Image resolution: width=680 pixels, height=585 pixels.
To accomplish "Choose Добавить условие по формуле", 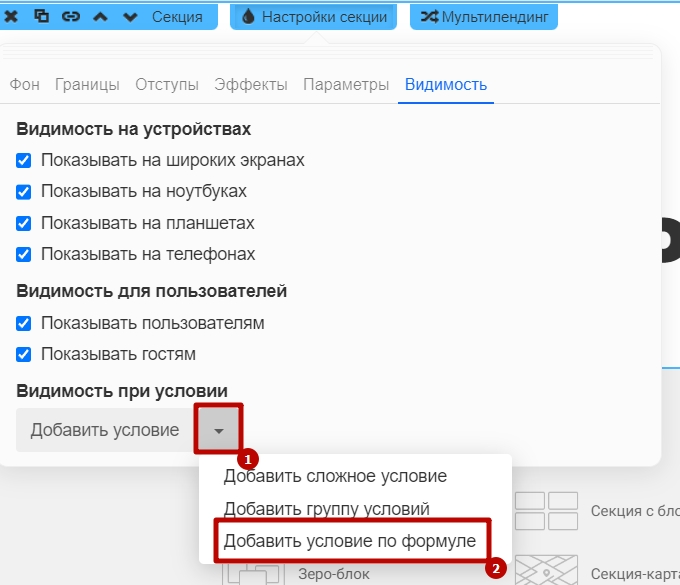I will pyautogui.click(x=350, y=541).
